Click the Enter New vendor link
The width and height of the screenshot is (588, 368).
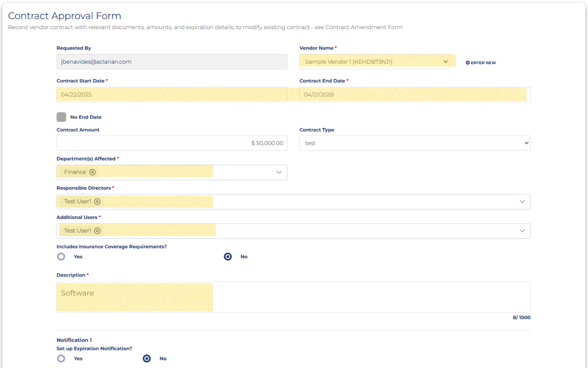481,63
